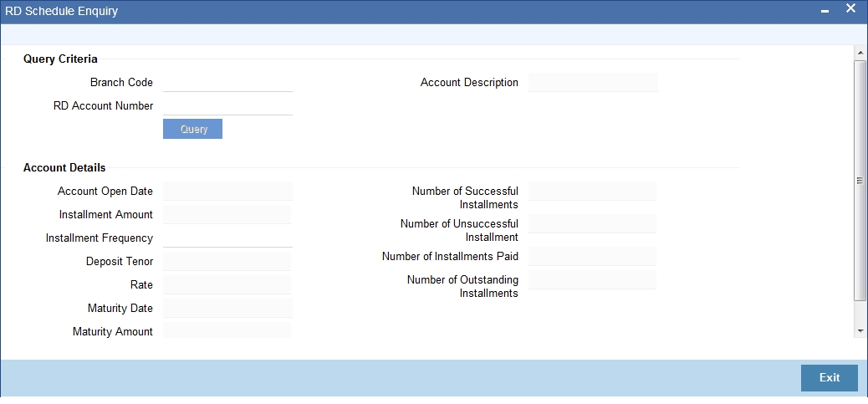
Task: Click the scrollbar up arrow
Action: 860,53
